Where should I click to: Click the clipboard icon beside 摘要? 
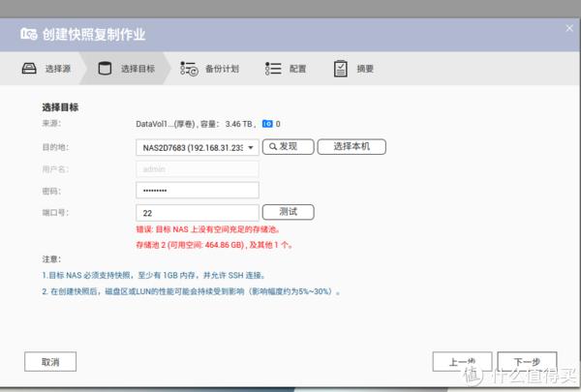pyautogui.click(x=340, y=69)
